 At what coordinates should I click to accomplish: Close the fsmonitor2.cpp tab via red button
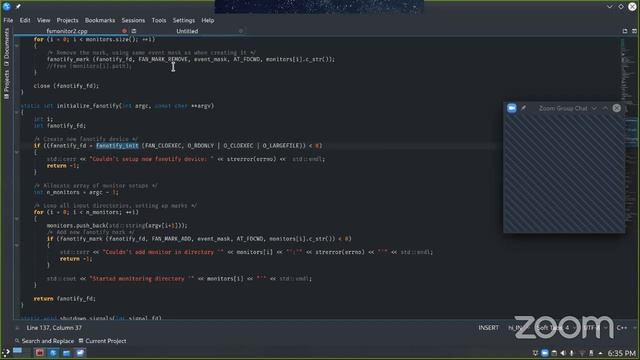click(124, 31)
